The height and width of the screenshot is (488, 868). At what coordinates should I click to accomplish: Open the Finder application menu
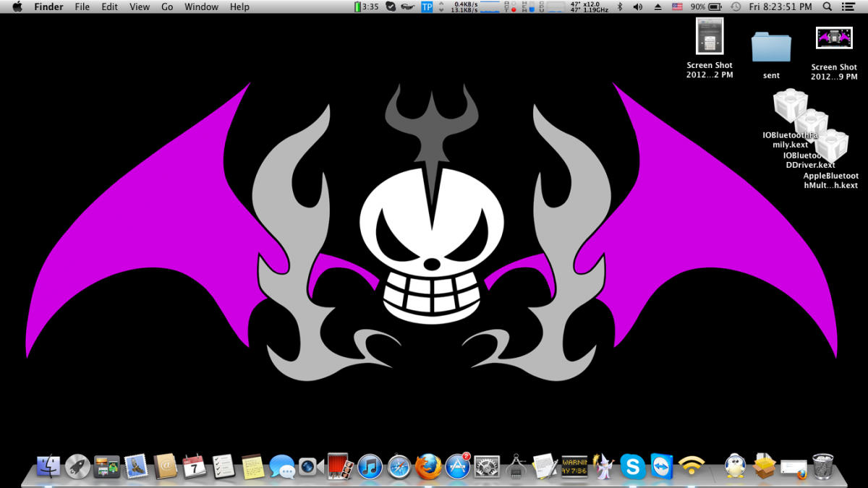click(48, 7)
